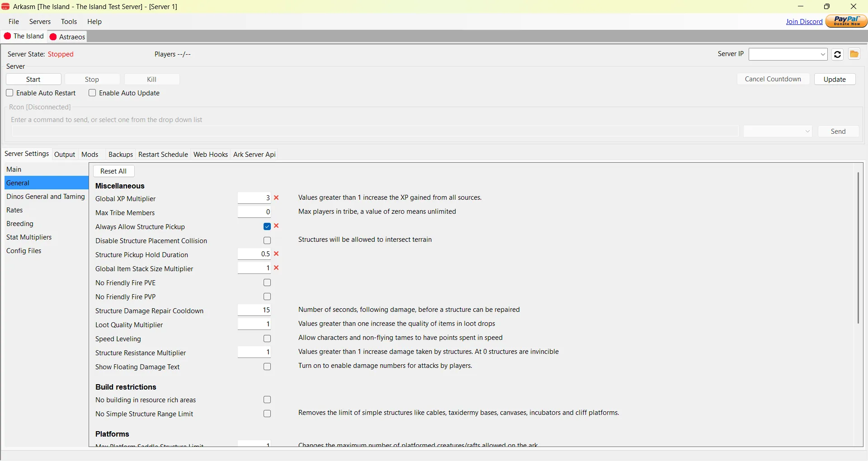
Task: Click the status dot on The Island tab
Action: click(8, 36)
